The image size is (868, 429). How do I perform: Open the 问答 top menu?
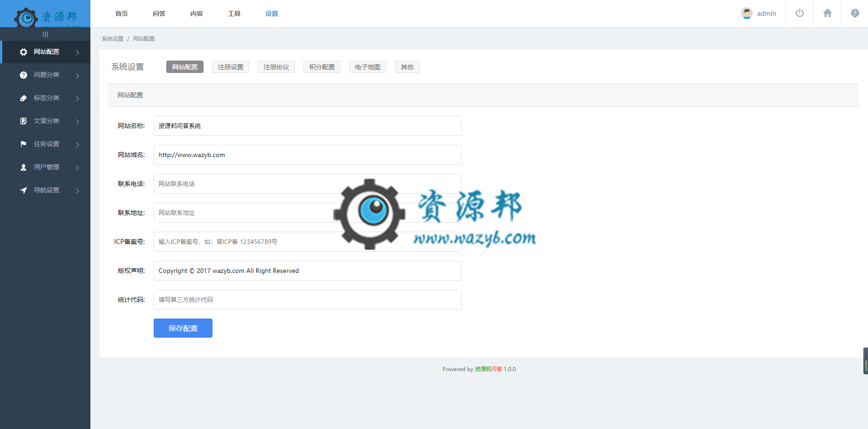159,14
